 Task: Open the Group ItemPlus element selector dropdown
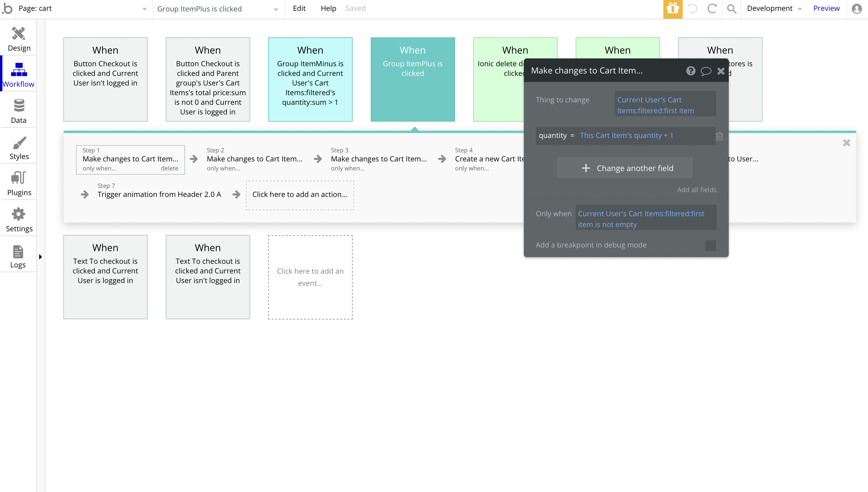218,9
